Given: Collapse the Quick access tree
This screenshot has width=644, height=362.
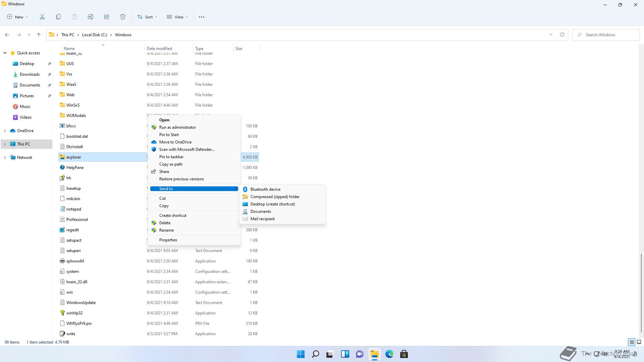Looking at the screenshot, I should point(5,53).
